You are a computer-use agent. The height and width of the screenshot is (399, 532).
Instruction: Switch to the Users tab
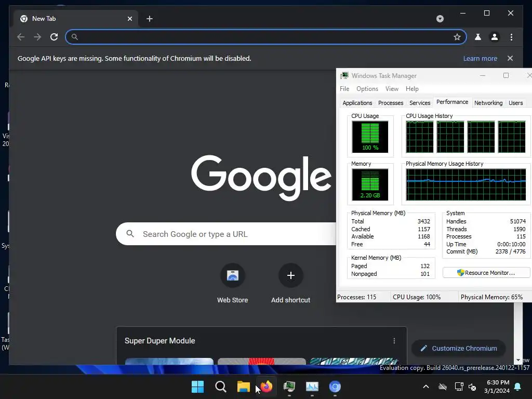[515, 103]
